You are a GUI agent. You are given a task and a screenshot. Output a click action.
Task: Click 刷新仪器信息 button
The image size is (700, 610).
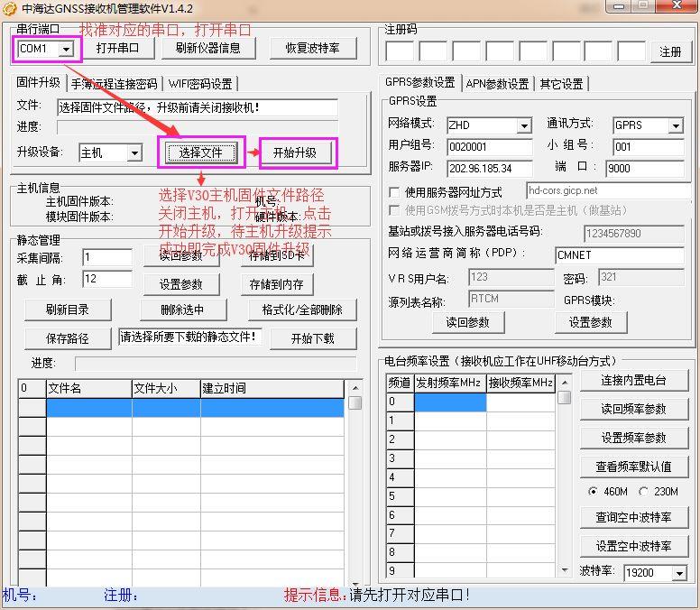(208, 48)
